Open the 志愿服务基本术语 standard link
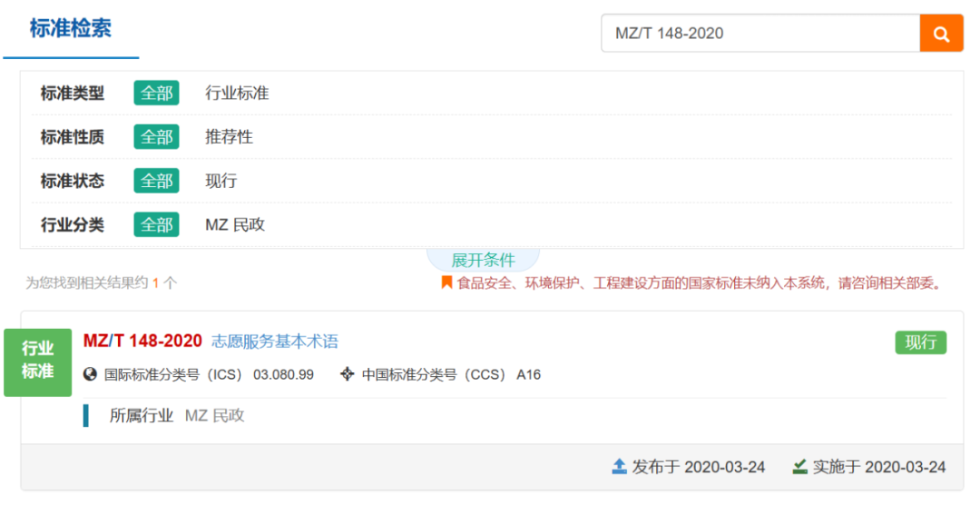The width and height of the screenshot is (980, 505). 275,342
